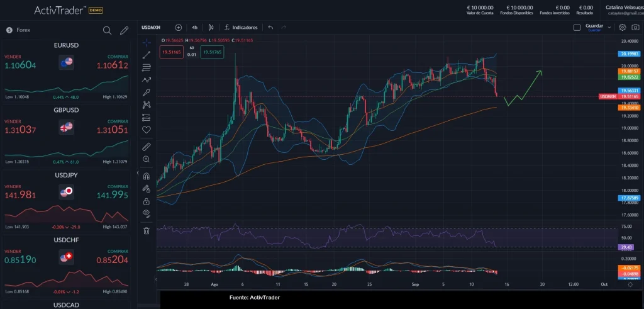Select the trend line drawing tool
The image size is (644, 309).
tap(147, 55)
